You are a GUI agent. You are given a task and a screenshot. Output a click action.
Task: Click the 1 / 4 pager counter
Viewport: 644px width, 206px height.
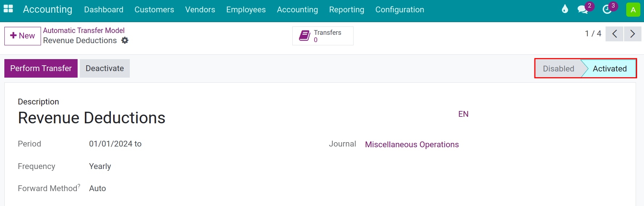click(593, 34)
